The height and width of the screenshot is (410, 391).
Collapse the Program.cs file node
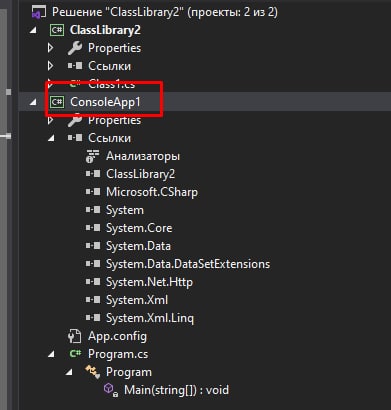[x=51, y=354]
